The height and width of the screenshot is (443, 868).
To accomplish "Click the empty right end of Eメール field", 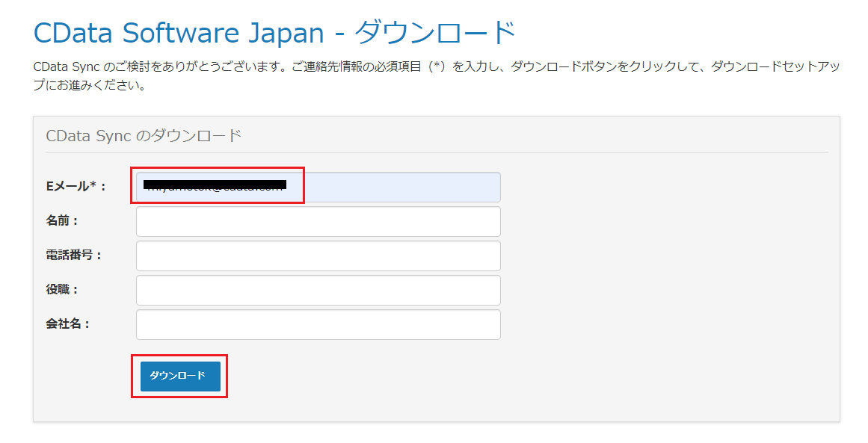I will 401,187.
